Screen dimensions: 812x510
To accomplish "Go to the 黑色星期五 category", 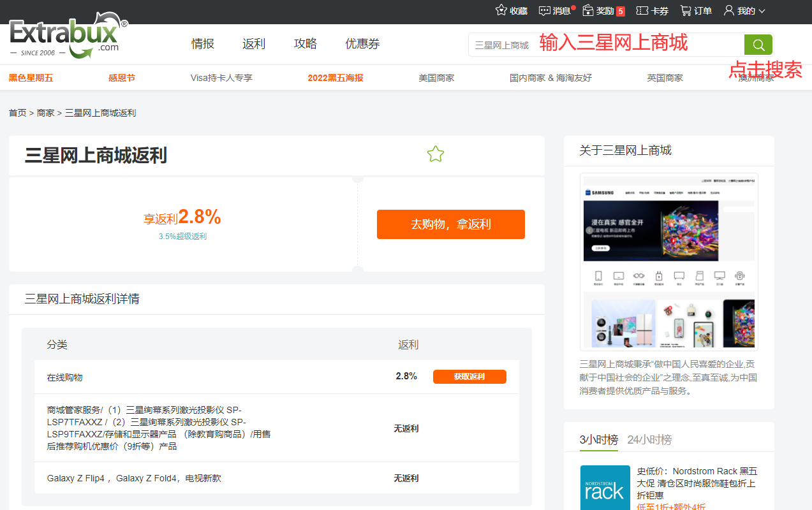I will click(31, 78).
